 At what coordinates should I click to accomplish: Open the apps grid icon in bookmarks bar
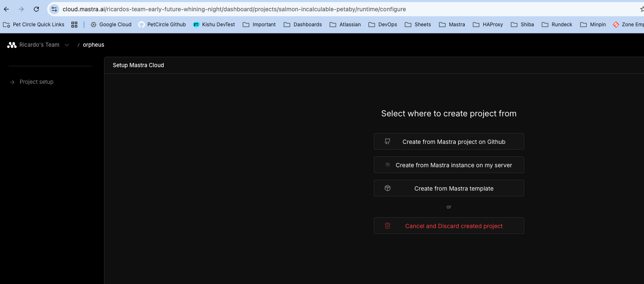click(74, 25)
